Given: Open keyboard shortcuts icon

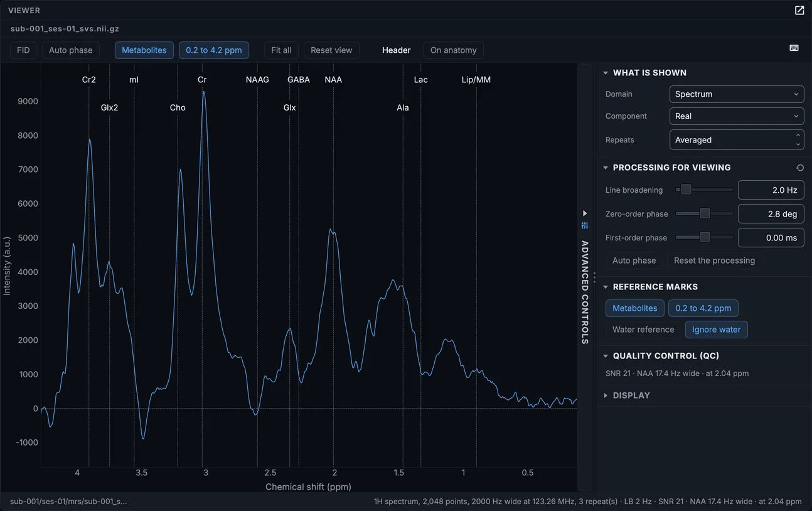Looking at the screenshot, I should [x=794, y=48].
